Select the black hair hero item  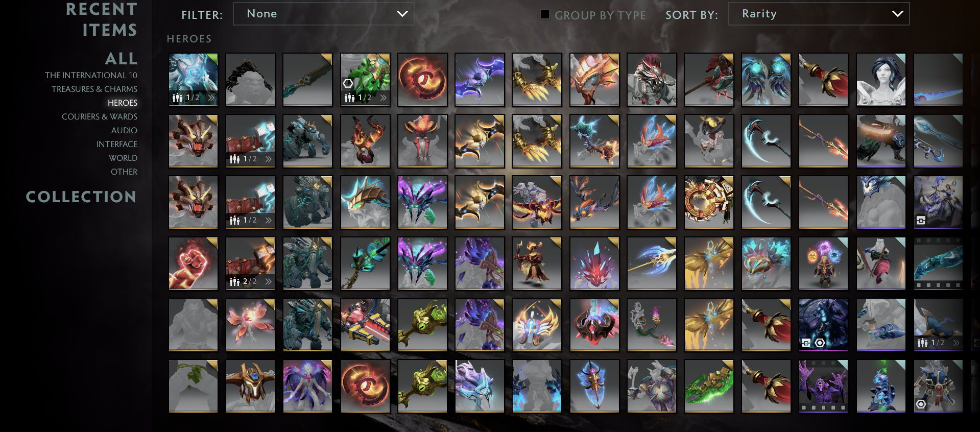point(250,80)
